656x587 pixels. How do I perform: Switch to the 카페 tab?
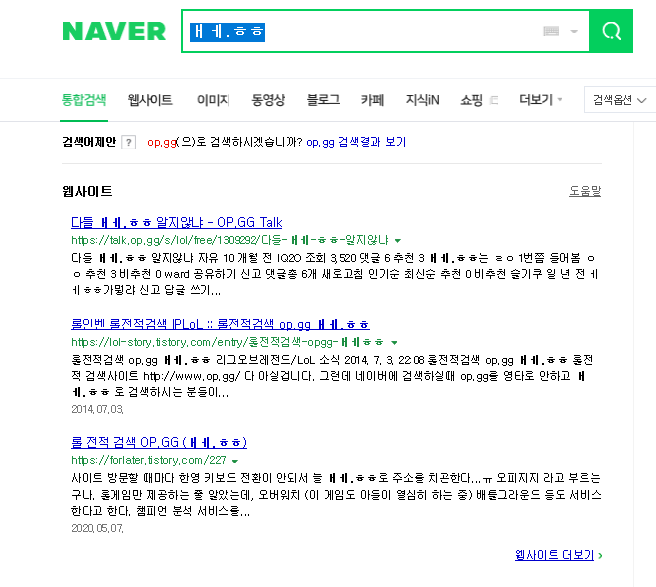372,100
